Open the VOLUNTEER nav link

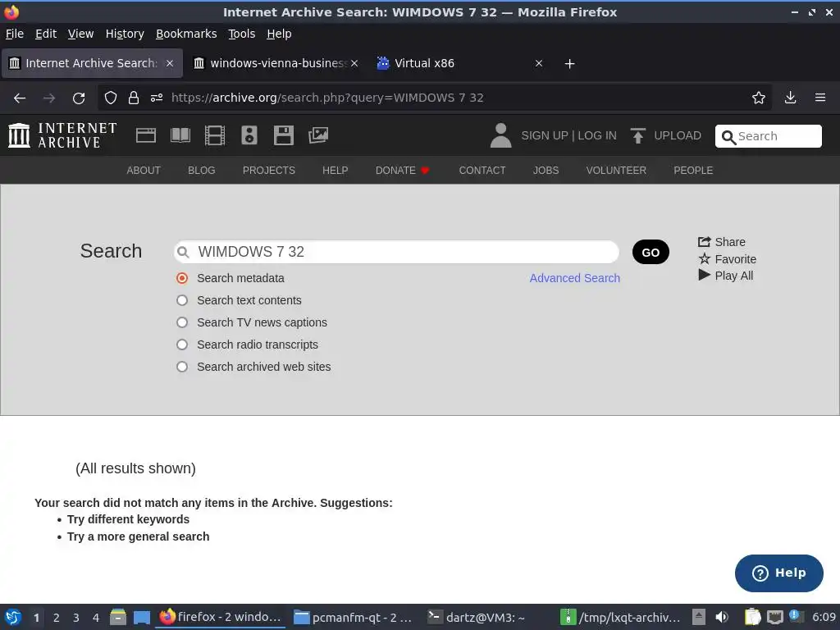[616, 171]
